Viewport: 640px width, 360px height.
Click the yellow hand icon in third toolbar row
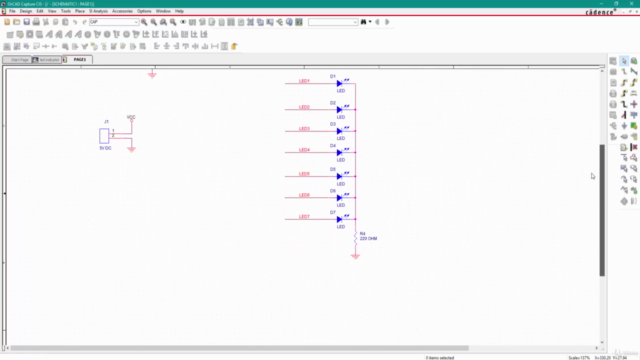point(234,47)
